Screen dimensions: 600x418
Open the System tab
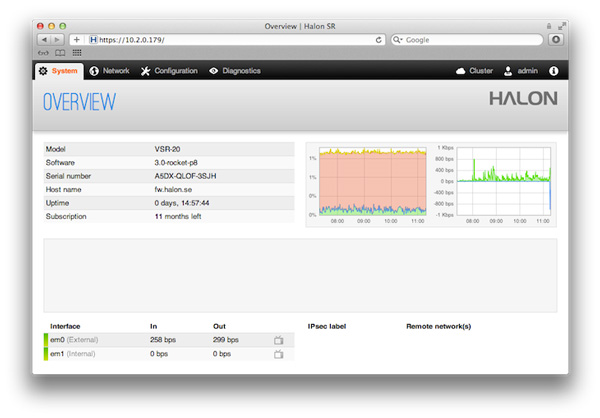pyautogui.click(x=57, y=71)
